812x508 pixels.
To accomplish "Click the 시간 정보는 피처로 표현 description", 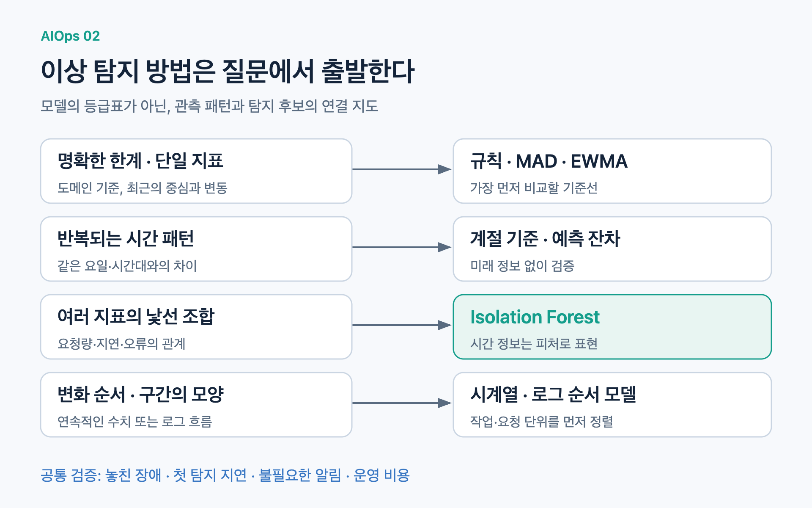I will point(534,343).
